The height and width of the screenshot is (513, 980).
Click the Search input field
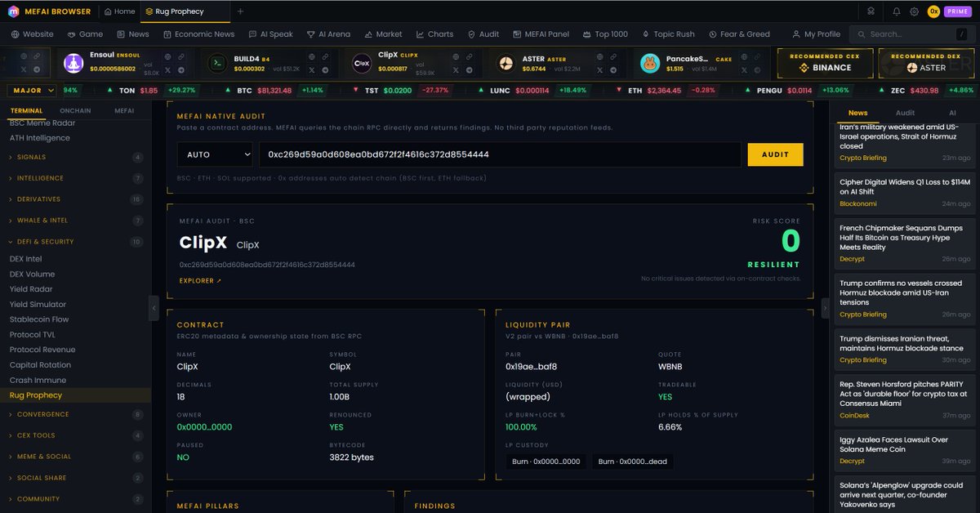[911, 34]
